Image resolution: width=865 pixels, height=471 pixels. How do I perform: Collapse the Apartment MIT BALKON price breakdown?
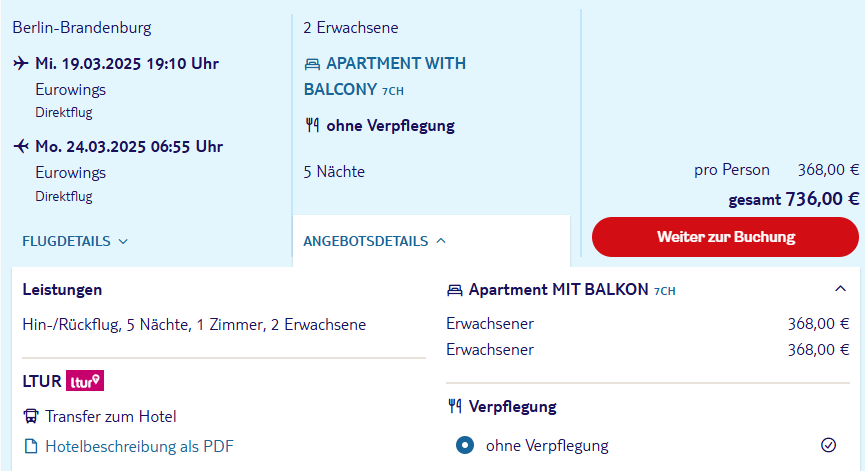pyautogui.click(x=840, y=288)
